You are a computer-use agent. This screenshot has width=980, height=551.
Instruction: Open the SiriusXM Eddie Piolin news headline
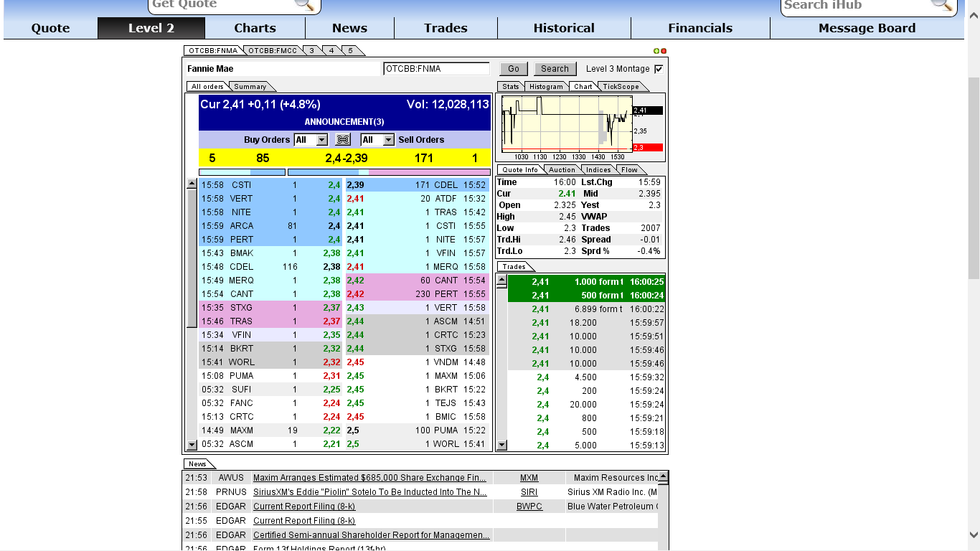370,492
